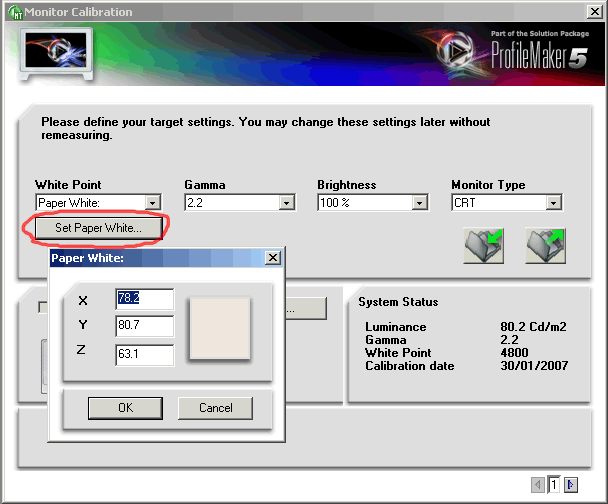Click the save settings folder icon

[x=546, y=246]
